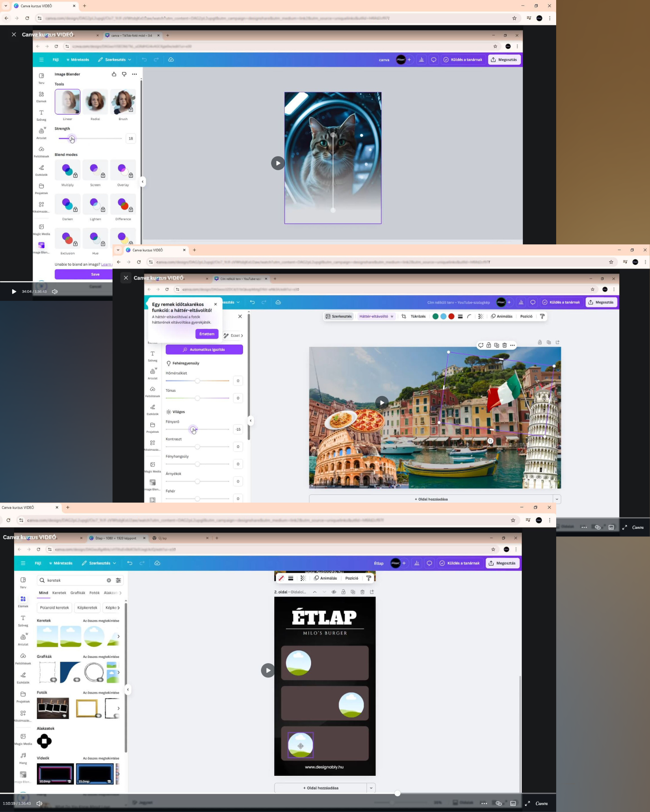650x812 pixels.
Task: Click the thumbs-up icon beside Image Blender
Action: (114, 74)
